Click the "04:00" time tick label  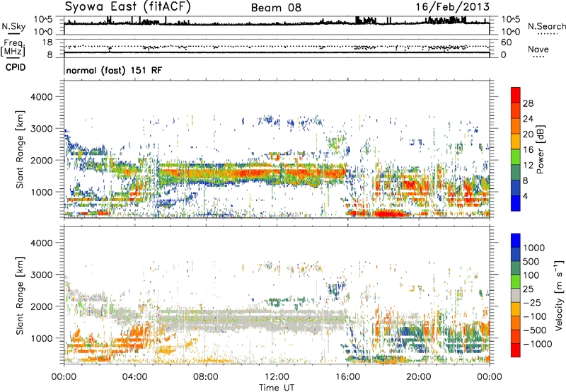[x=134, y=377]
